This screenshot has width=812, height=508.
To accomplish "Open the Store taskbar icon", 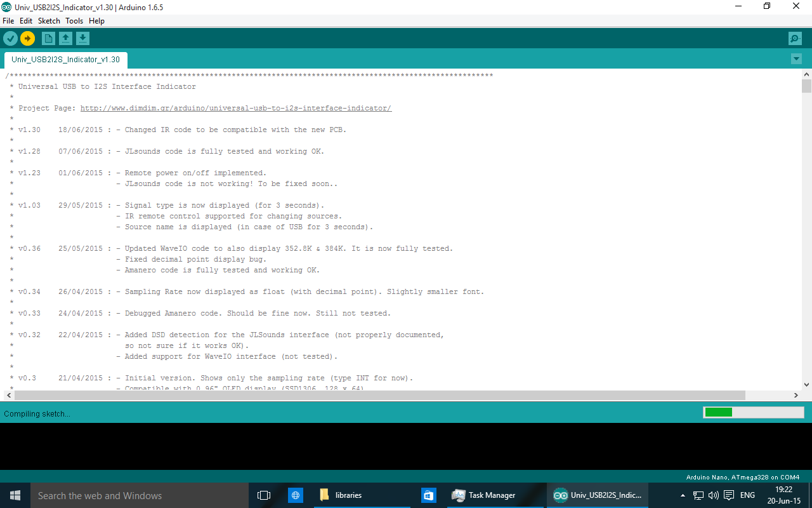I will [x=429, y=495].
